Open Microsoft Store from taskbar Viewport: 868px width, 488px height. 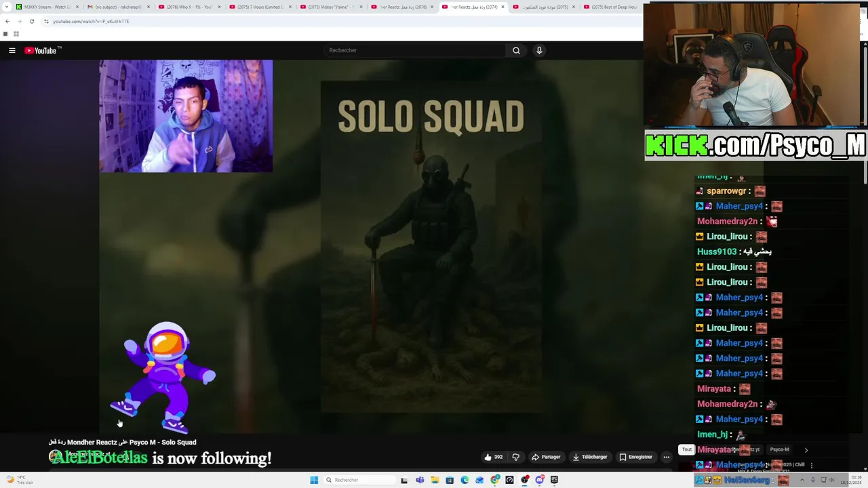(x=450, y=480)
